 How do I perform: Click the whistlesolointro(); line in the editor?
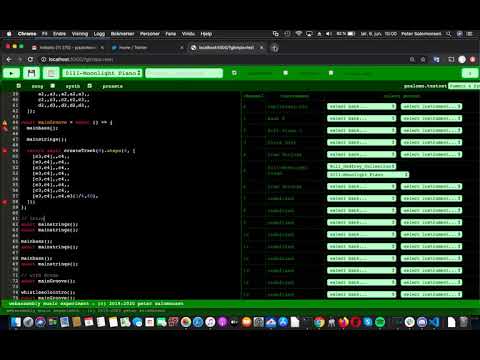pos(48,292)
